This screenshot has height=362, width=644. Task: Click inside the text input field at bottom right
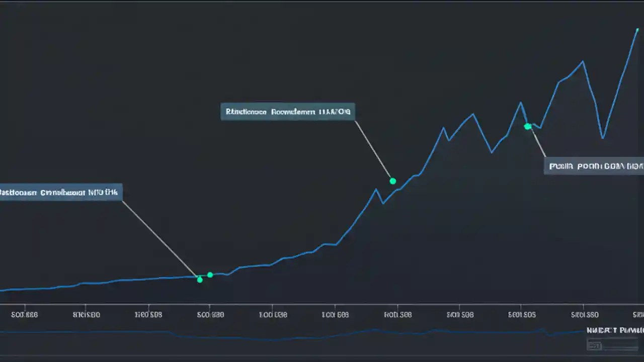pos(614,345)
